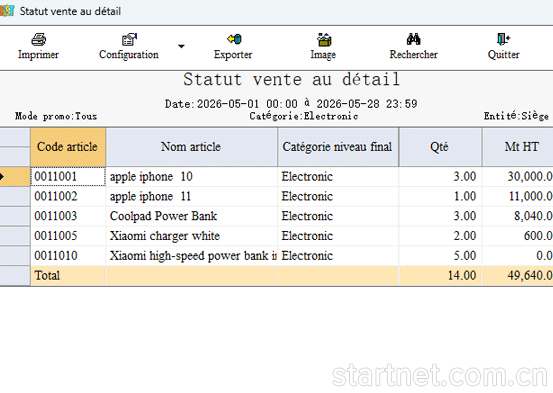Click the Catégorie:Electronic label
Viewport: 553px width, 393px height.
coord(304,116)
